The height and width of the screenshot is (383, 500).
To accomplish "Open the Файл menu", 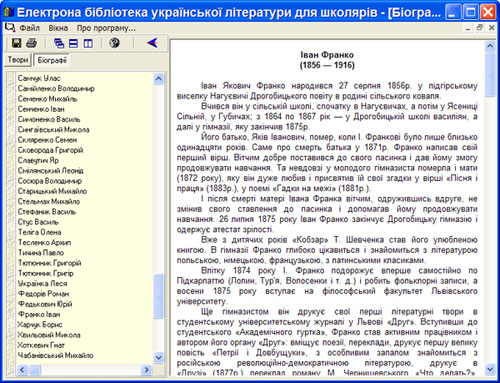I will [x=29, y=28].
